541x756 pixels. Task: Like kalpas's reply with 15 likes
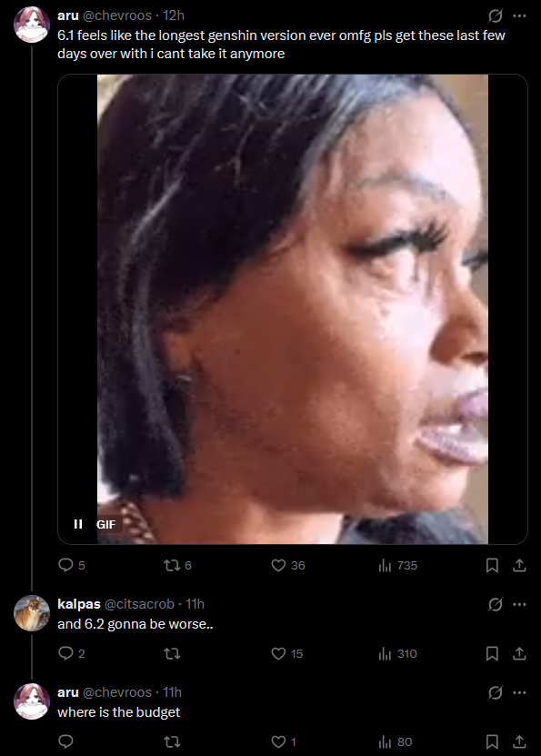278,653
